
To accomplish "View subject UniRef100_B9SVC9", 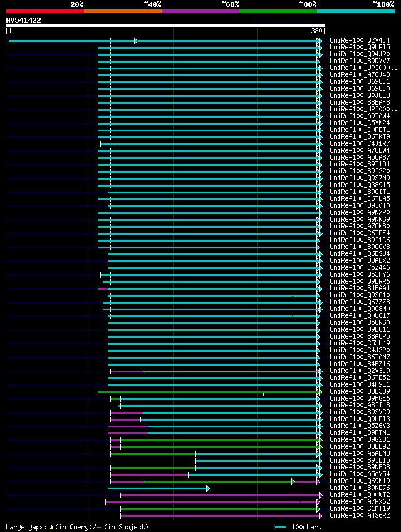I will (360, 412).
